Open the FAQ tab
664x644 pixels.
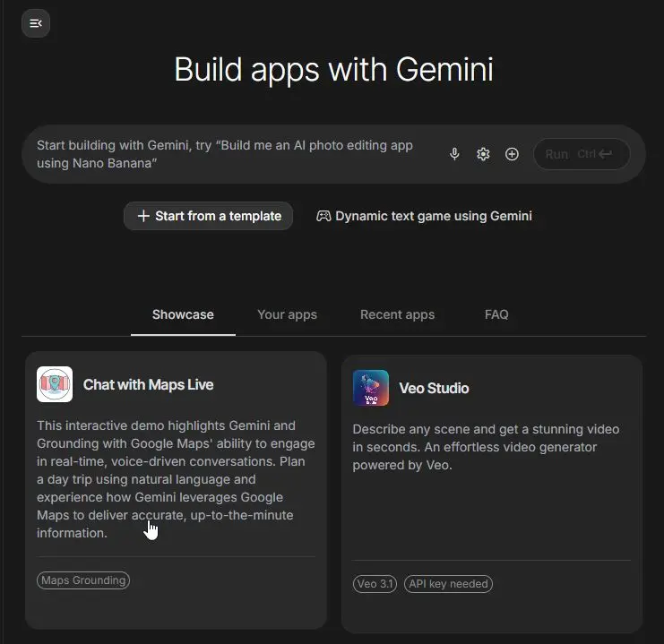pyautogui.click(x=496, y=314)
